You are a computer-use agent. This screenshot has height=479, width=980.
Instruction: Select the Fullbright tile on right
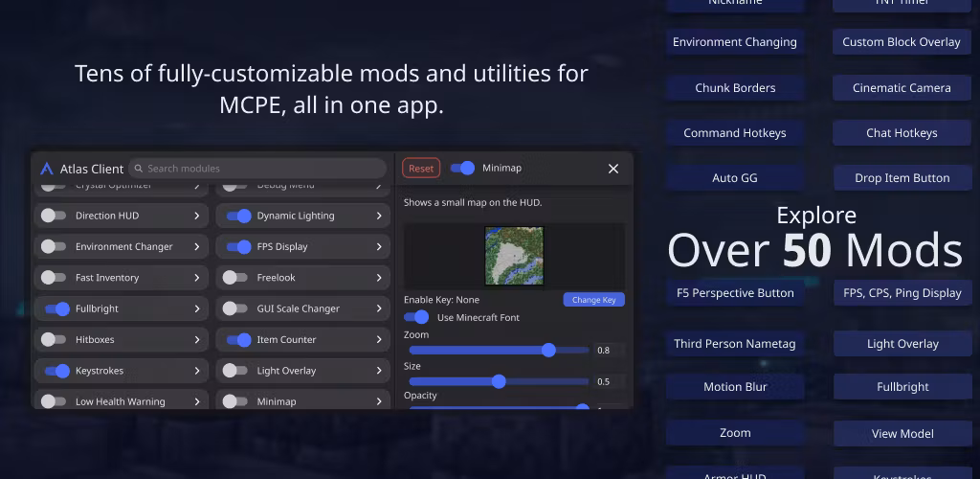click(x=902, y=386)
